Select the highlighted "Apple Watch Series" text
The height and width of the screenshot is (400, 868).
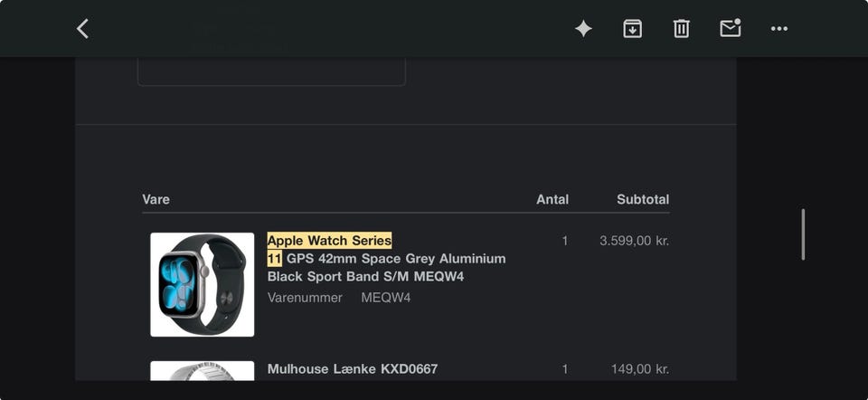[329, 241]
